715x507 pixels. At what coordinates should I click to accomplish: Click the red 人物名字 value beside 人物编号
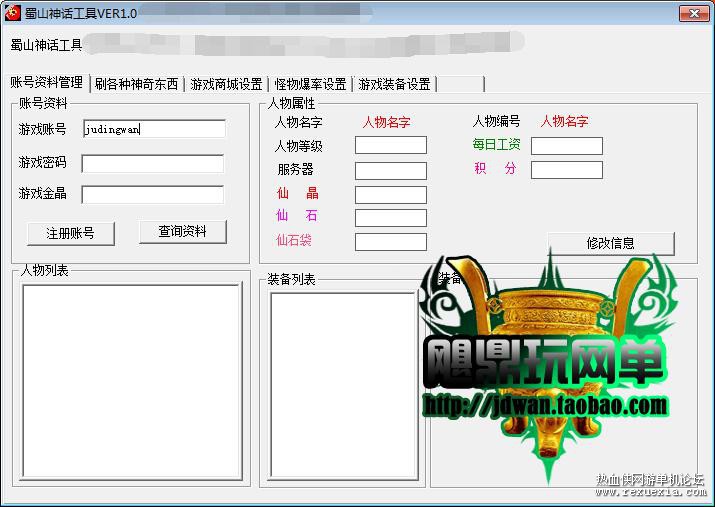565,121
